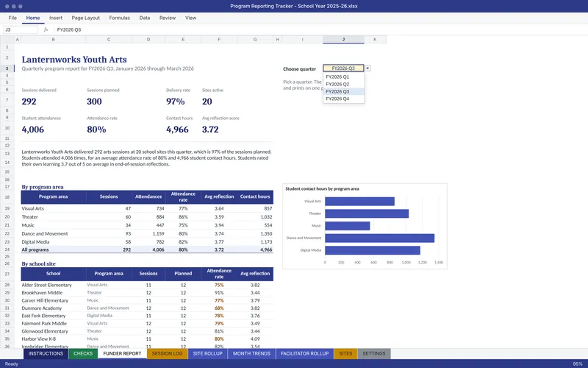The width and height of the screenshot is (588, 368).
Task: Click student attendances value 4,006
Action: point(32,130)
